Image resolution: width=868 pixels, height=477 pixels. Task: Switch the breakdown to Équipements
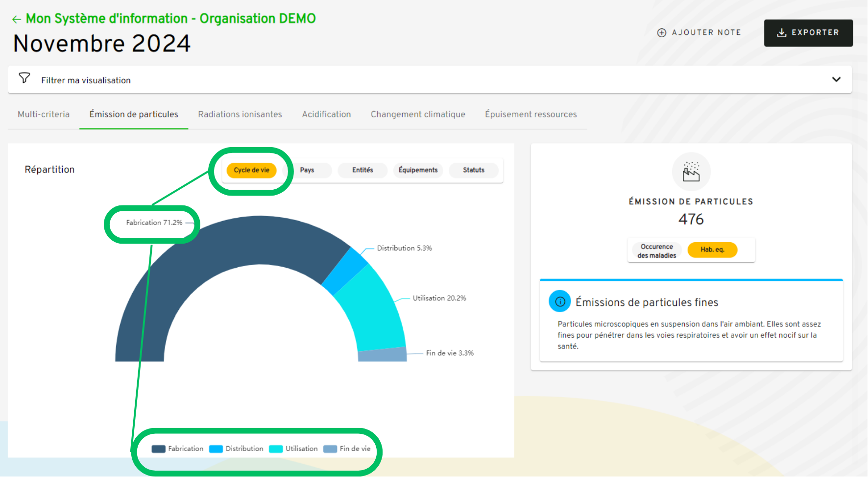[x=418, y=170]
